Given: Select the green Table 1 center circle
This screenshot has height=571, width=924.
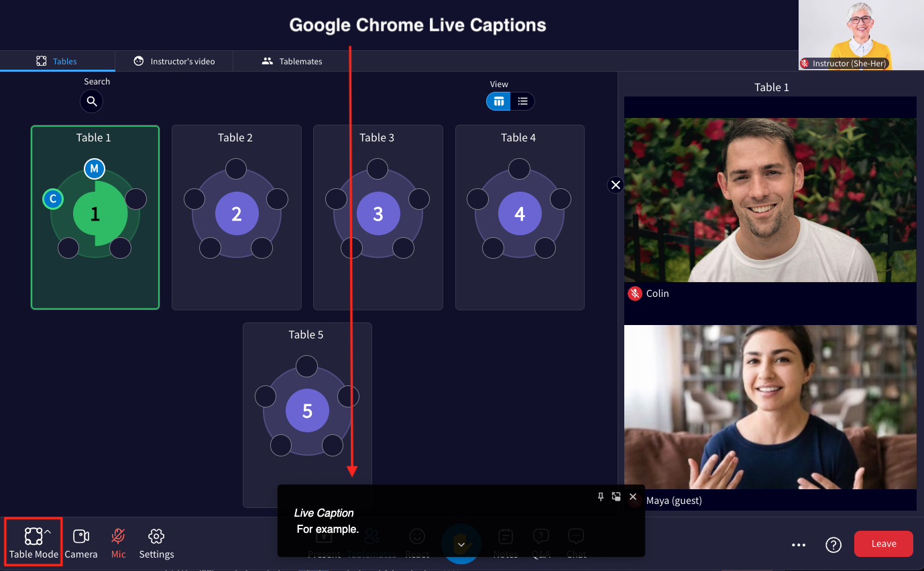Looking at the screenshot, I should click(95, 214).
